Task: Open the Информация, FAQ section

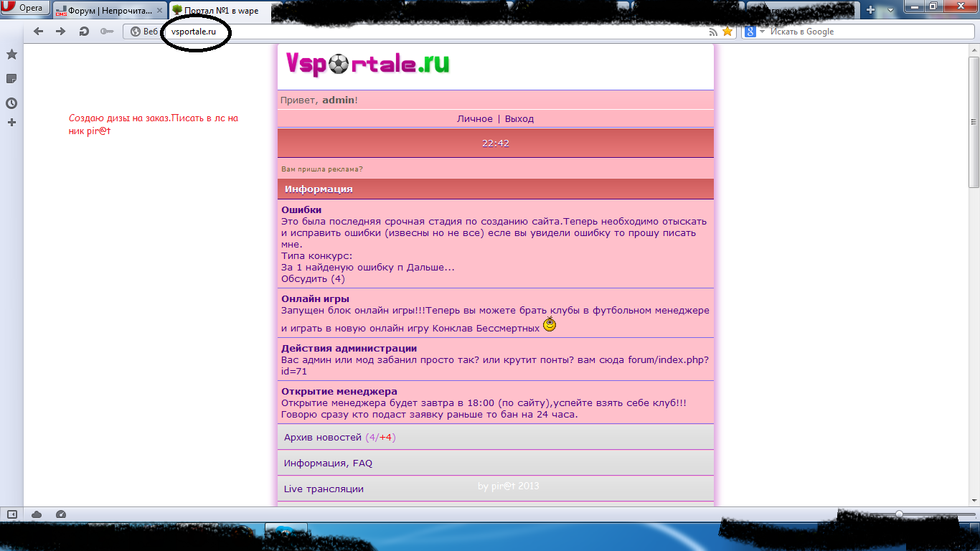Action: 496,463
